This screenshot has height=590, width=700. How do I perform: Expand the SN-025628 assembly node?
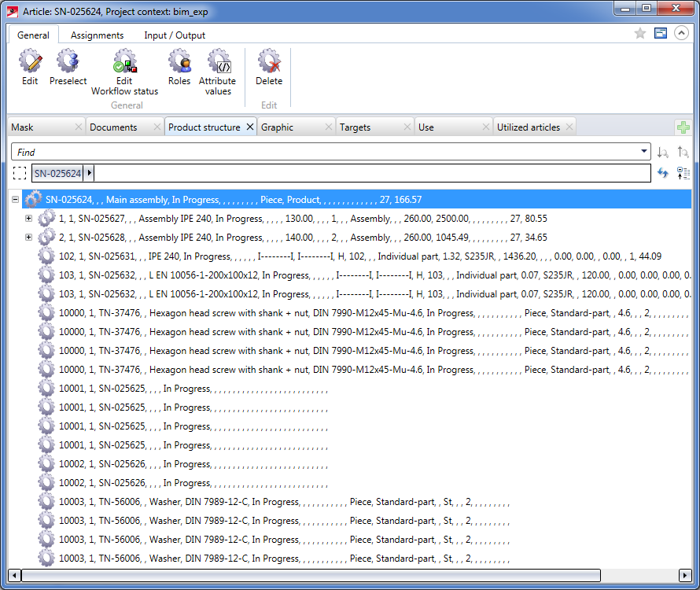click(x=28, y=237)
